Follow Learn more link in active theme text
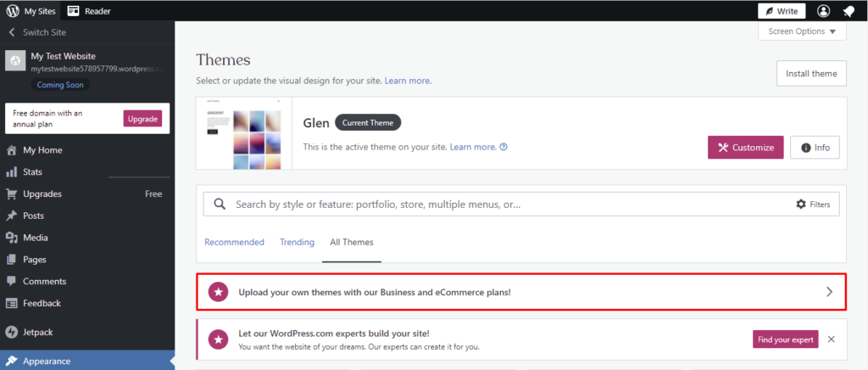The image size is (868, 370). point(473,148)
